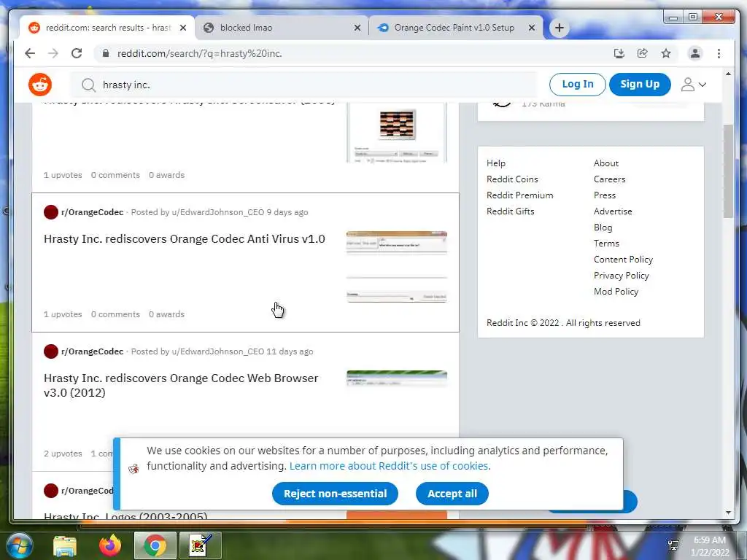Click r/OrangeCodec on the Anti Virus post
The height and width of the screenshot is (560, 747).
[93, 212]
